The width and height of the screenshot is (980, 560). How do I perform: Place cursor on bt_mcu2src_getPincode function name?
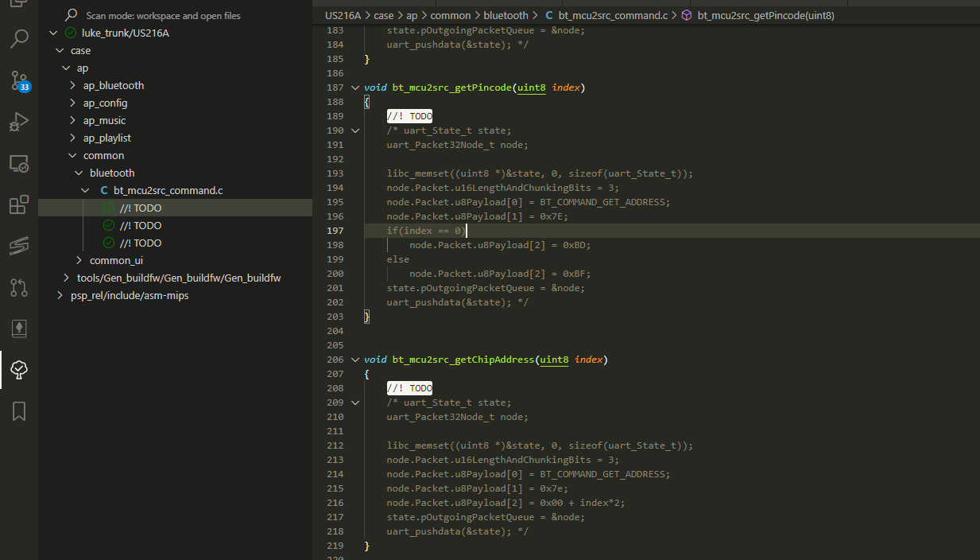tap(452, 87)
